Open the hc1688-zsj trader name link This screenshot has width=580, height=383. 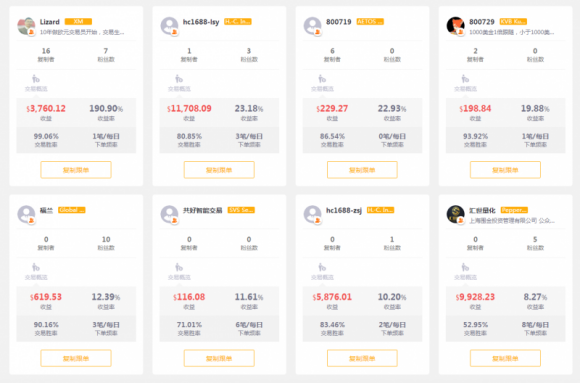coord(344,210)
